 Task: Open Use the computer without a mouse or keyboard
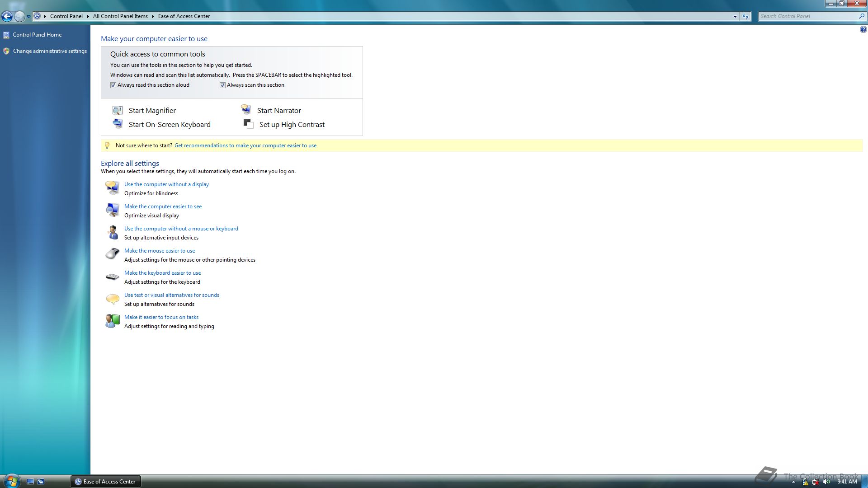click(x=181, y=229)
